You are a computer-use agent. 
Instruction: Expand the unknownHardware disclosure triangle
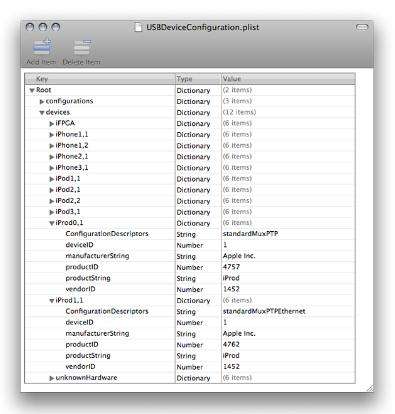click(x=52, y=378)
